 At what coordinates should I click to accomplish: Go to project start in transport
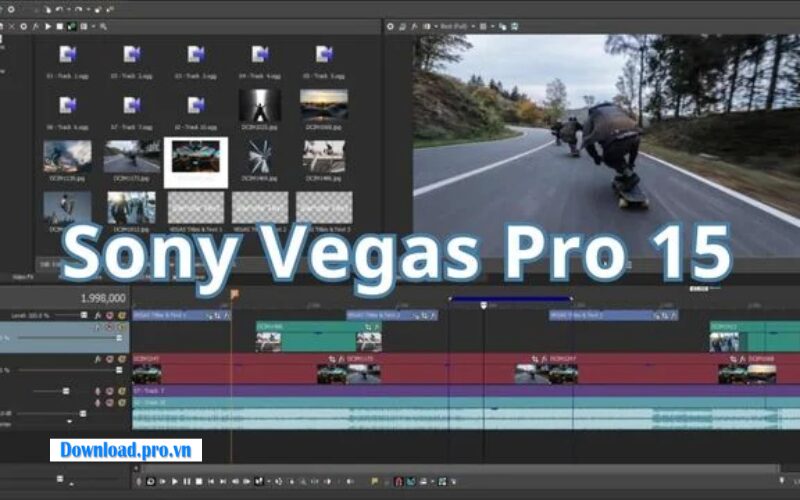tap(211, 481)
